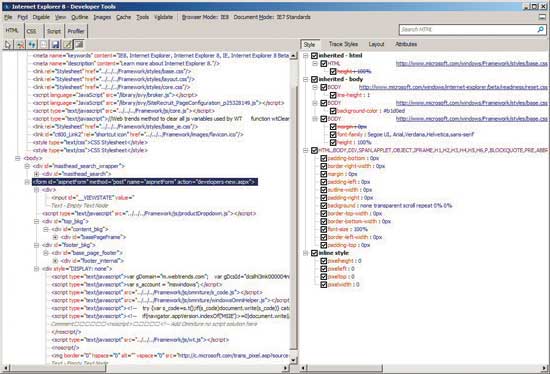The height and width of the screenshot is (374, 550).
Task: Open the base.css link beside the HTML rule
Action: coord(471,64)
